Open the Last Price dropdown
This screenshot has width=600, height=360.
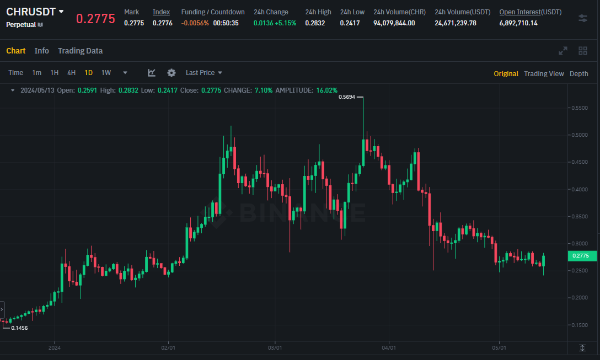pos(204,73)
